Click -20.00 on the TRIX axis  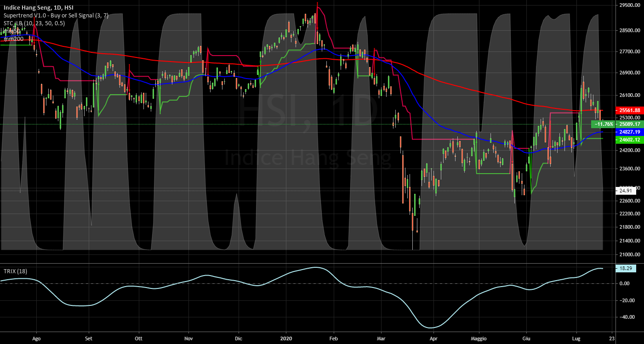pyautogui.click(x=627, y=300)
